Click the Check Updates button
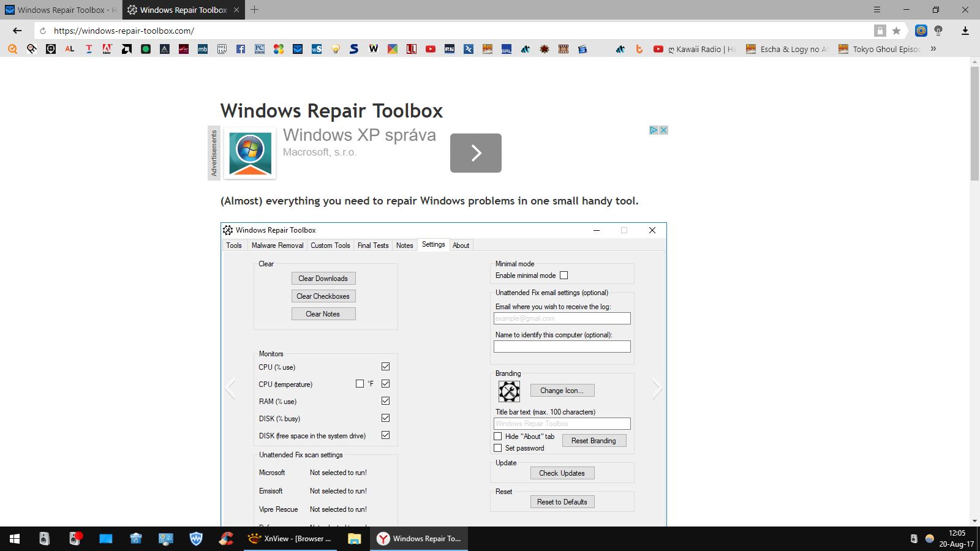Screen dimensions: 980x551 (562, 473)
